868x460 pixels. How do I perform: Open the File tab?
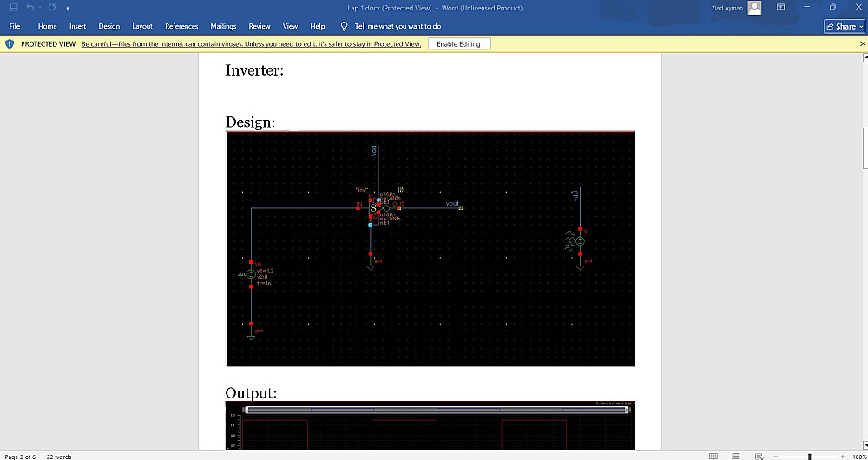click(x=15, y=27)
